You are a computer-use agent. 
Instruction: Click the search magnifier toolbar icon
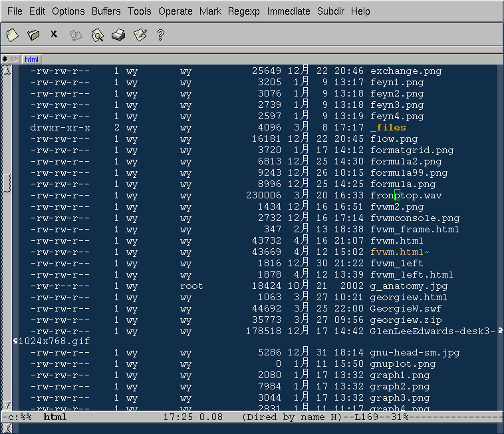click(x=97, y=35)
